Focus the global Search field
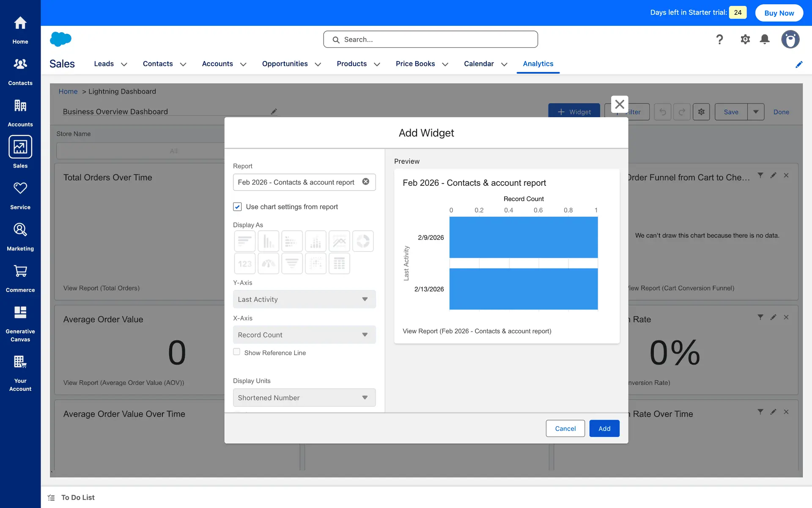The width and height of the screenshot is (812, 508). (x=431, y=39)
